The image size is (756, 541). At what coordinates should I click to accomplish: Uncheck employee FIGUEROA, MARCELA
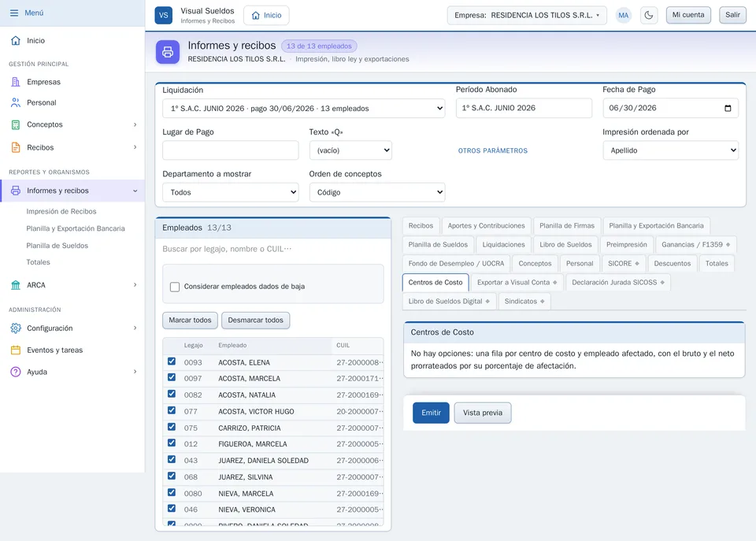click(x=172, y=443)
